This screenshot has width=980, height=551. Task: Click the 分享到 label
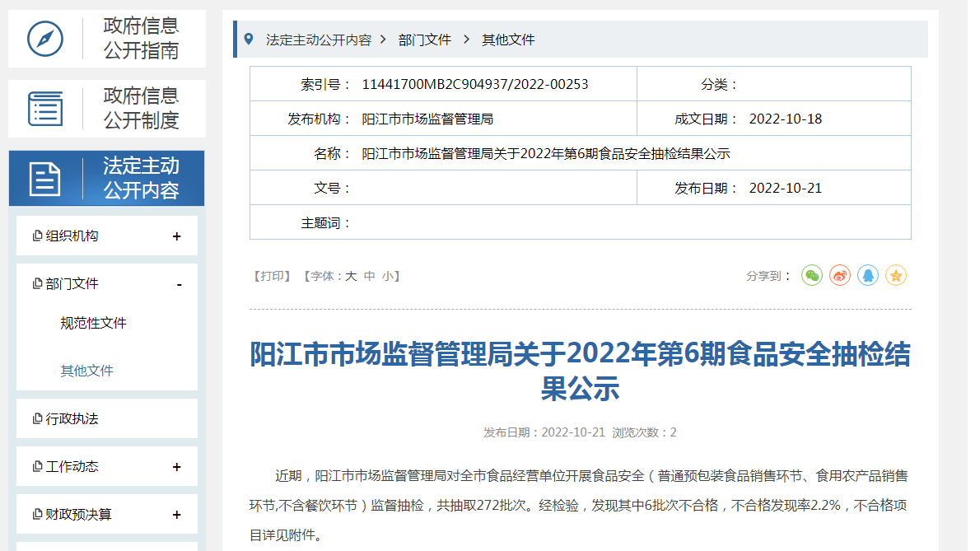(768, 276)
